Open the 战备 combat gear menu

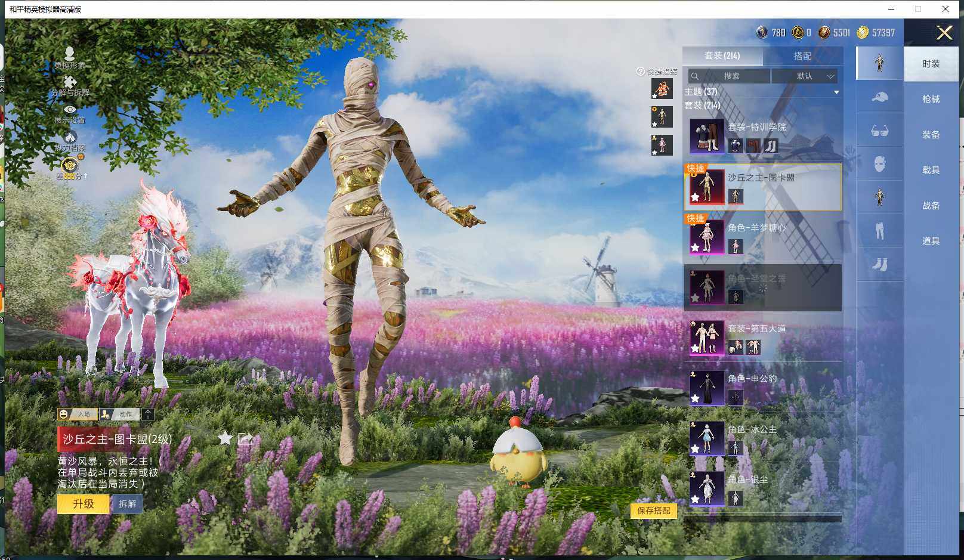931,206
